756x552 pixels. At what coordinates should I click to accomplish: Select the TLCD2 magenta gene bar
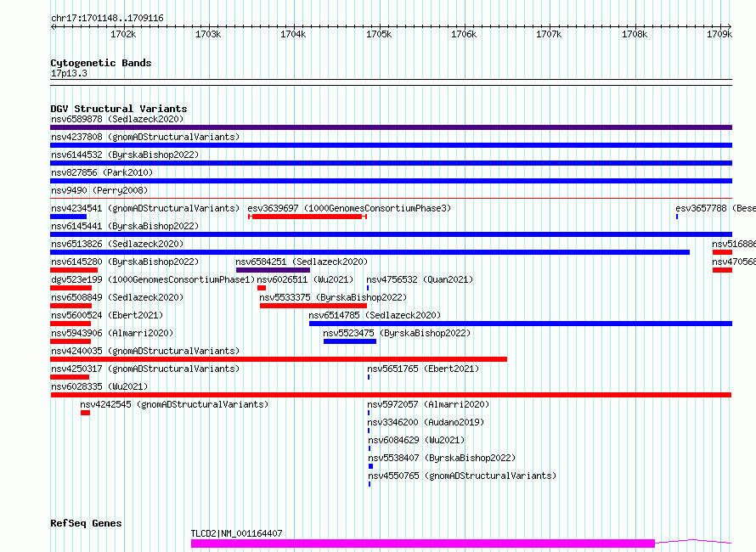pos(423,544)
